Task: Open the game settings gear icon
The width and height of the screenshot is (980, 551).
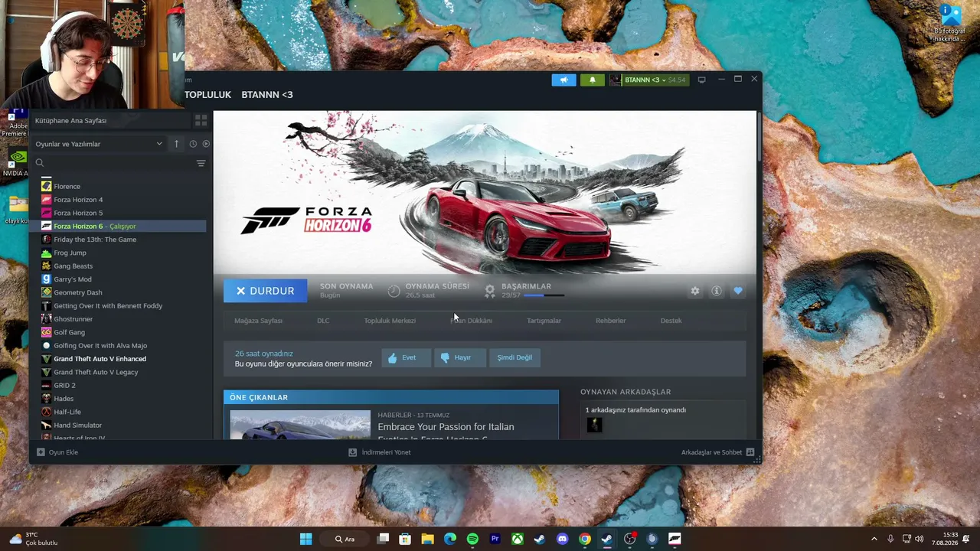Action: (x=695, y=291)
